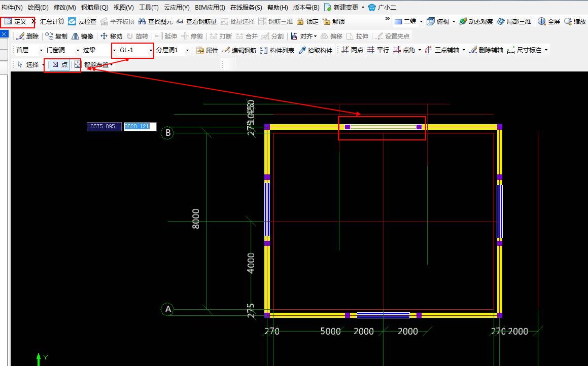Viewport: 588px width, 366px height.
Task: Open 局部三维 partial 3D view
Action: point(514,22)
